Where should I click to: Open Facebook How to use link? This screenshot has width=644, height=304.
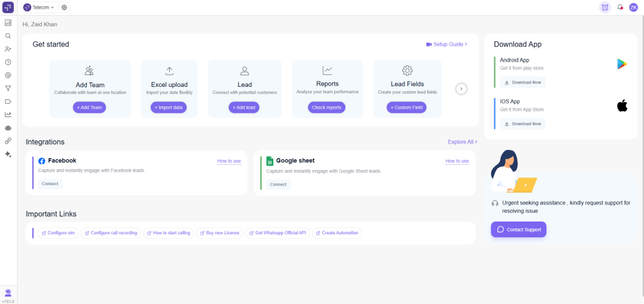(x=229, y=161)
